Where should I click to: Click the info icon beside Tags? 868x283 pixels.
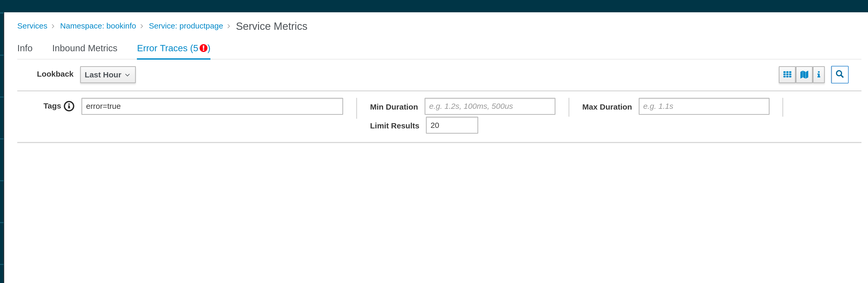click(69, 106)
